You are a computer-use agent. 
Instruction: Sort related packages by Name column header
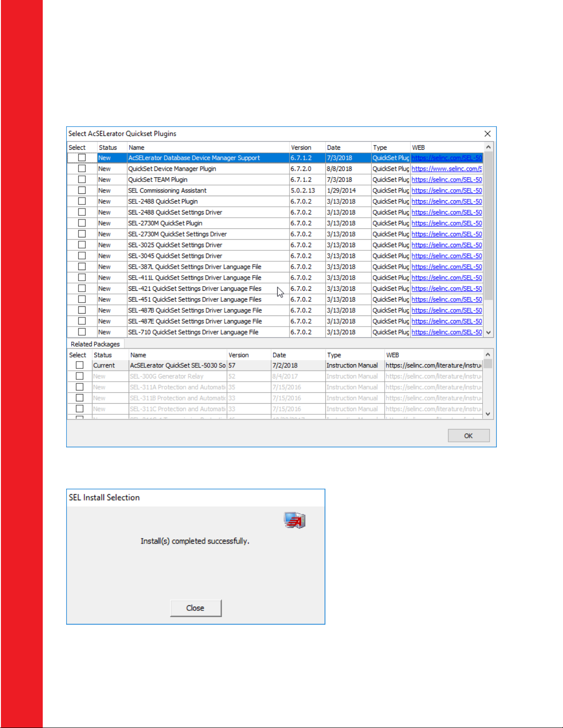[177, 355]
